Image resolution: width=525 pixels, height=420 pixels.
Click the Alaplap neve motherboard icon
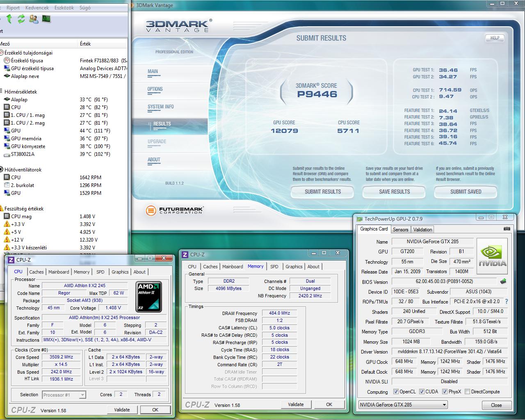click(x=7, y=76)
